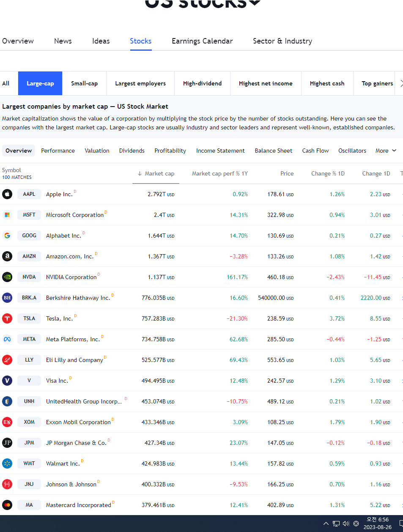Image resolution: width=403 pixels, height=532 pixels.
Task: Show the Performance column set
Action: pos(58,151)
